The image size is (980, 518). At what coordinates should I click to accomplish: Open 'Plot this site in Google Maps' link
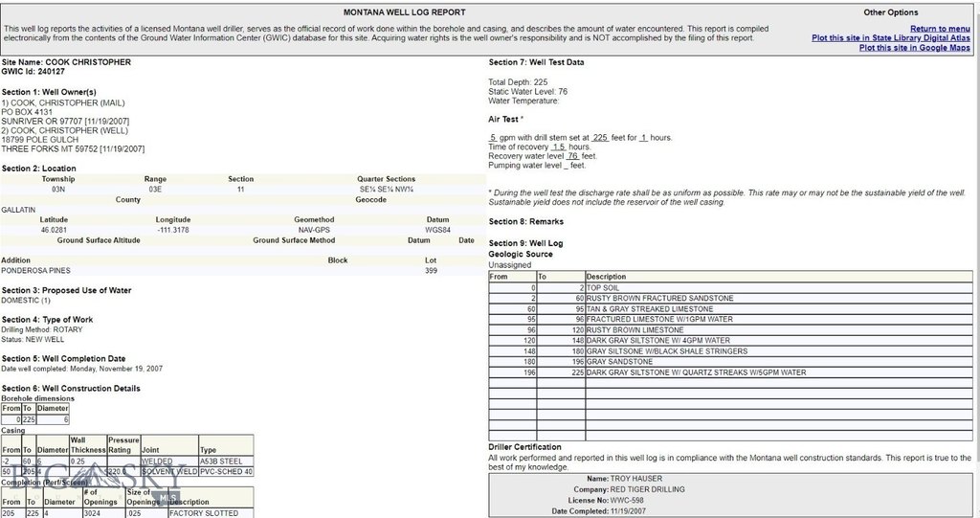(x=915, y=48)
